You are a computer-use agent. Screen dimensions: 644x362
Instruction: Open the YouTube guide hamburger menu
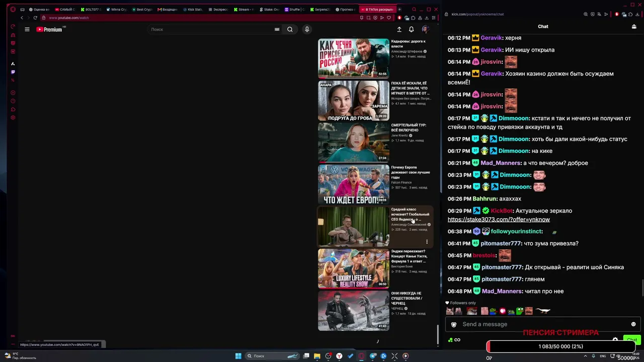27,30
